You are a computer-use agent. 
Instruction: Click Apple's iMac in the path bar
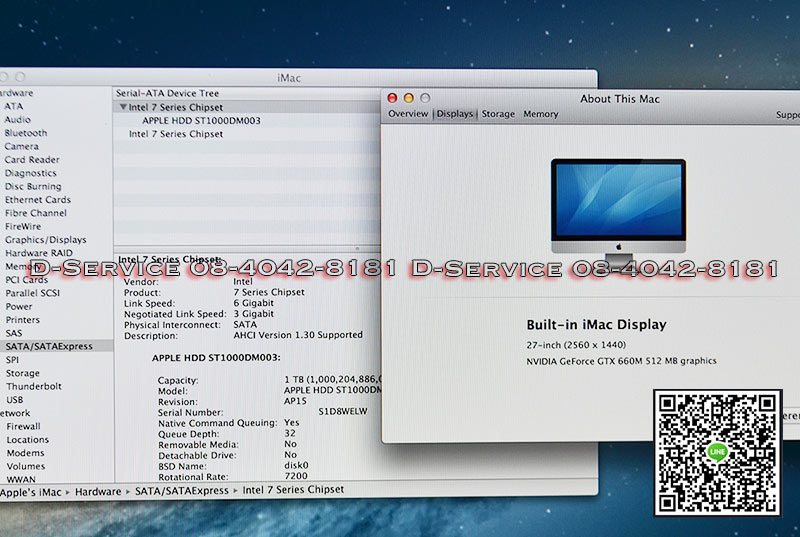point(31,492)
